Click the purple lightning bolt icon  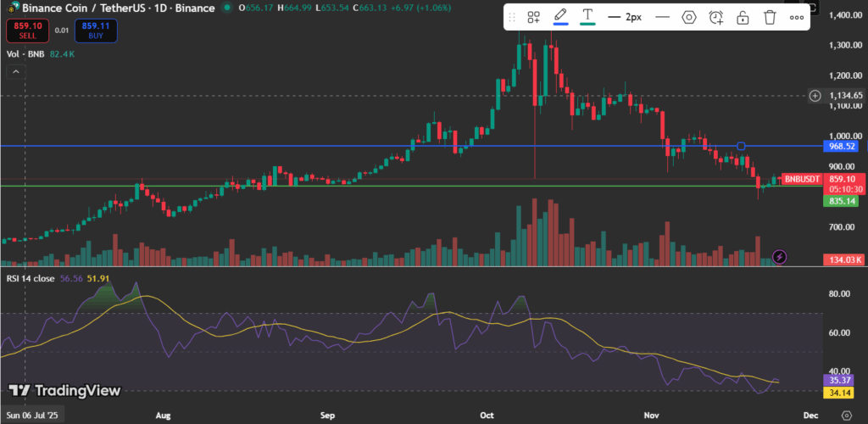click(x=780, y=257)
